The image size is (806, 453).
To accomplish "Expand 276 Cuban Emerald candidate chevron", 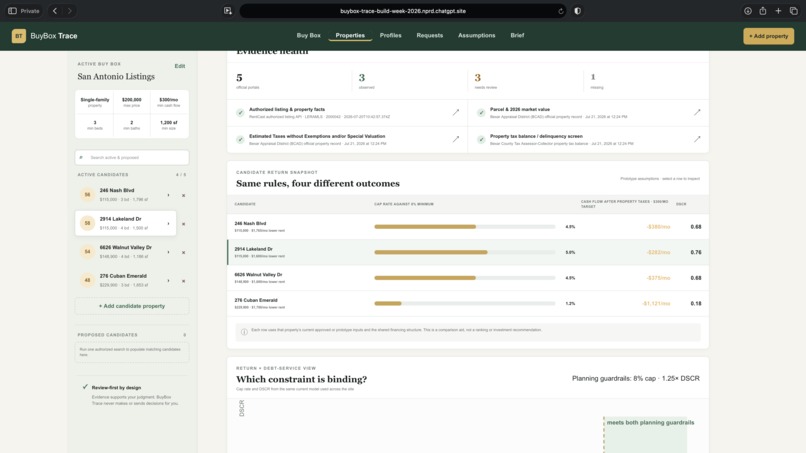I will (168, 281).
